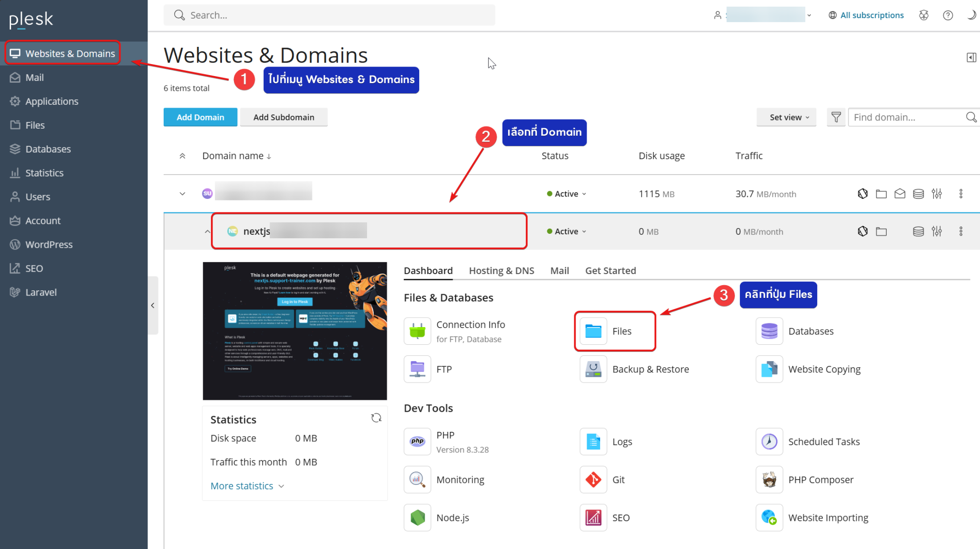Open the More statistics link
980x549 pixels.
point(242,485)
